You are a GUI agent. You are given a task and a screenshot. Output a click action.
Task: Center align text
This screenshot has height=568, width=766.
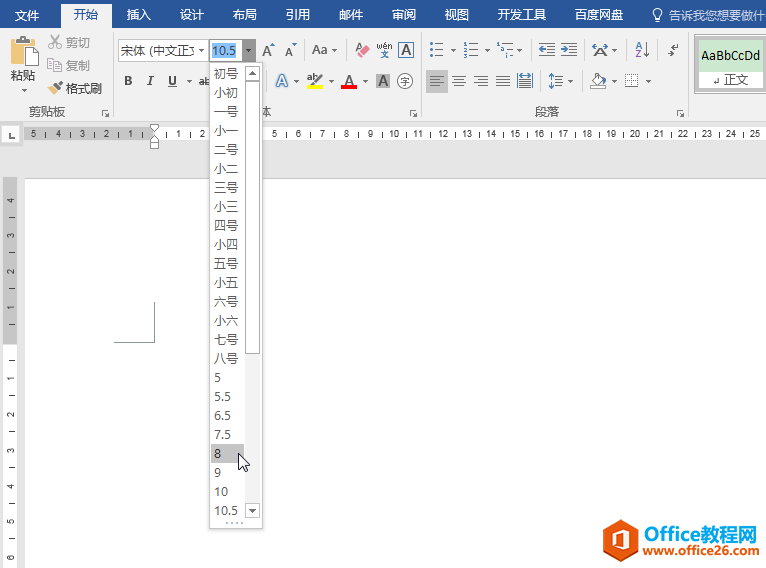click(459, 81)
